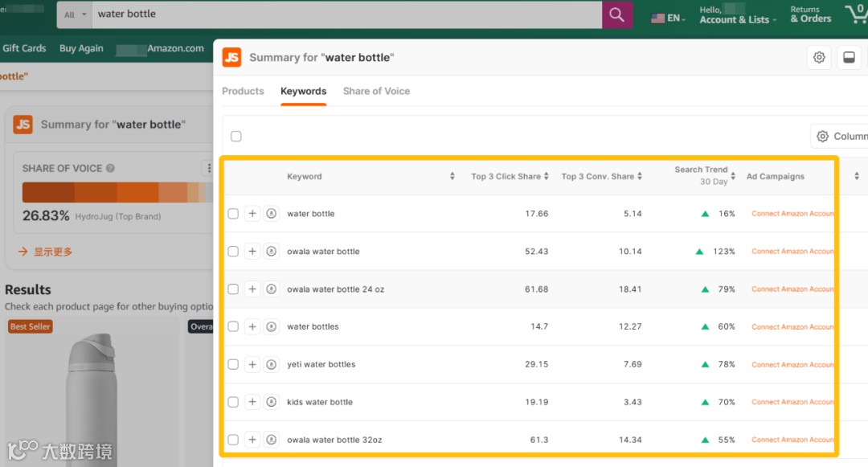Click Share of Voice info icon
868x467 pixels.
pos(110,169)
